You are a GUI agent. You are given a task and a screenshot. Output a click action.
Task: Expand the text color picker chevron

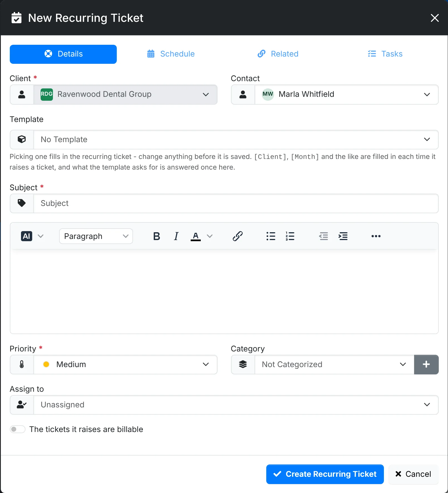point(210,236)
